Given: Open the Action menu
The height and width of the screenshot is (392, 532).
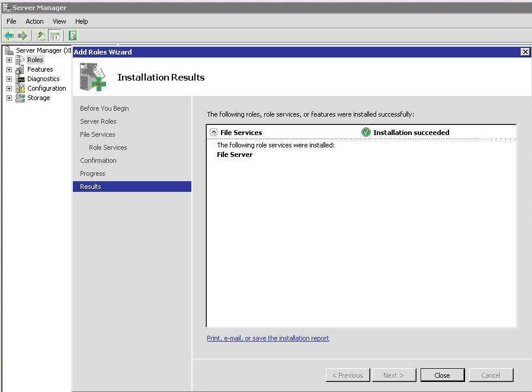Looking at the screenshot, I should pos(34,21).
